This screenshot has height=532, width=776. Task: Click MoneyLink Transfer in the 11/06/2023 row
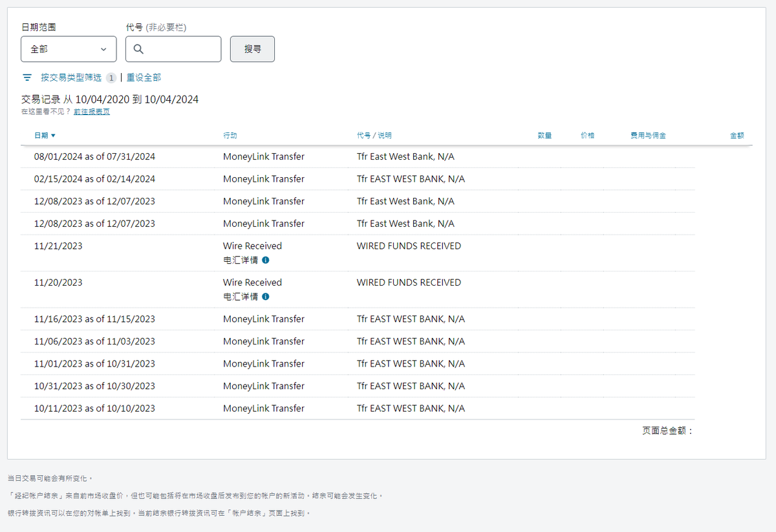click(264, 341)
